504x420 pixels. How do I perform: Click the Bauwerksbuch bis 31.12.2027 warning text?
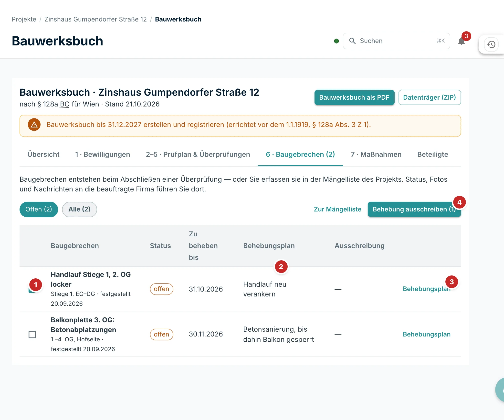[x=209, y=125]
